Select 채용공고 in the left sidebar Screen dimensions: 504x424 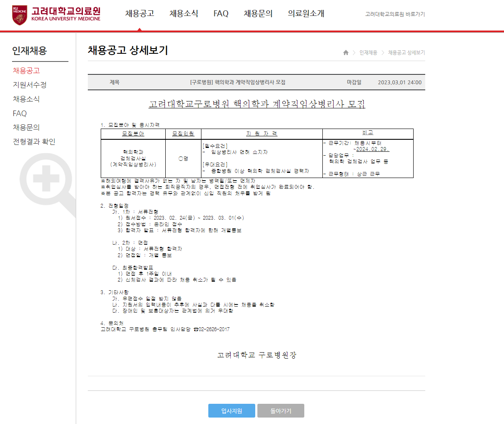click(26, 71)
